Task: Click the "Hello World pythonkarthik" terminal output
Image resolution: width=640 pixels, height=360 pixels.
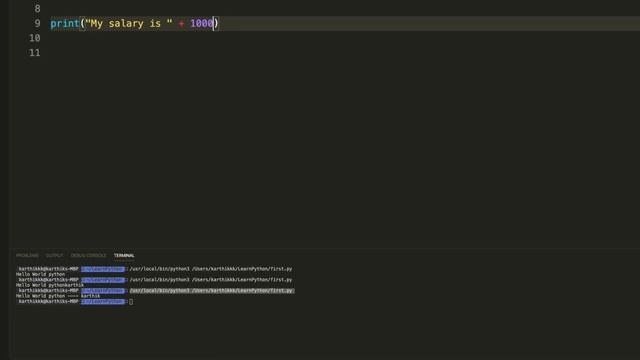Action: pyautogui.click(x=50, y=285)
